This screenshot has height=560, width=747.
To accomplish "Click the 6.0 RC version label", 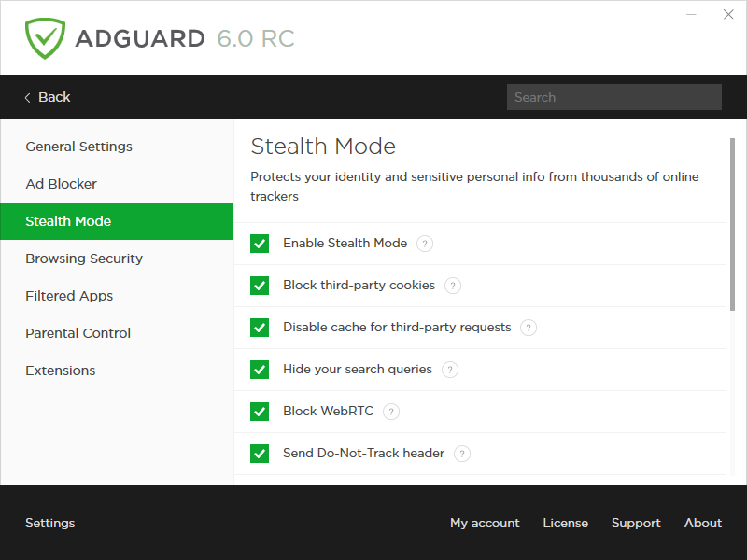I will click(x=256, y=38).
